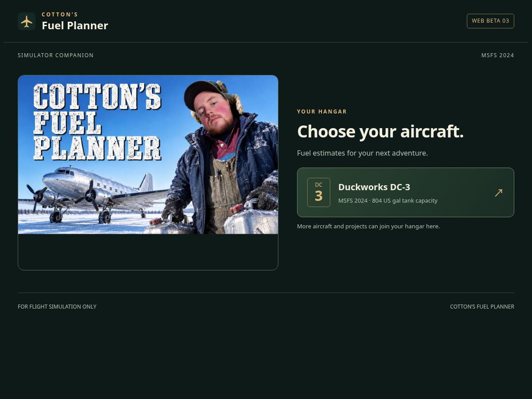Click the Fuel Planner header title
Viewport: 532px width, 399px height.
[75, 26]
